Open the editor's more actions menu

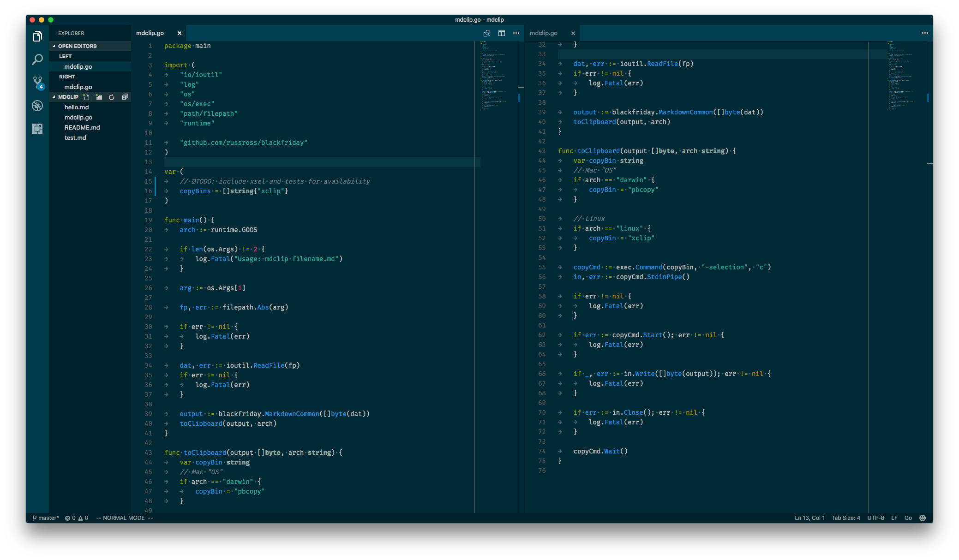click(516, 33)
